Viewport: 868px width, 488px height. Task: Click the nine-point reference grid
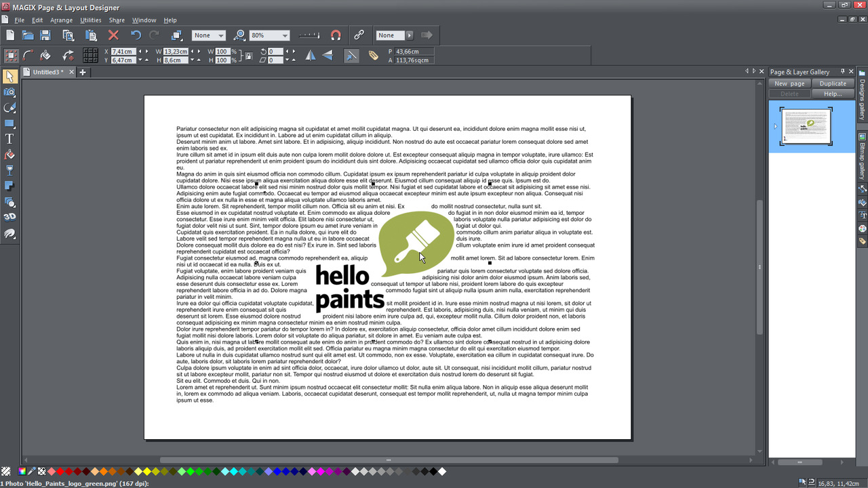90,56
